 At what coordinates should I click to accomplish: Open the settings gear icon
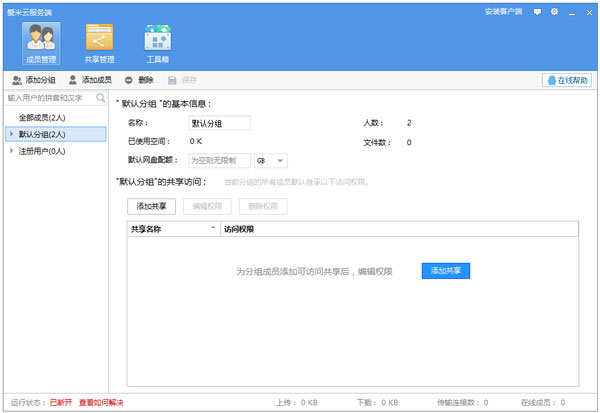point(554,12)
